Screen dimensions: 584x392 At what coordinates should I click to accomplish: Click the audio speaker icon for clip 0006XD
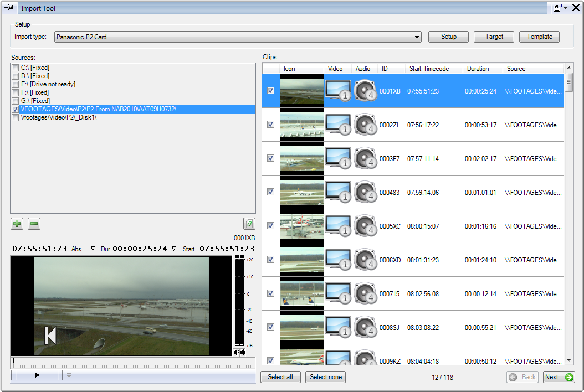365,260
